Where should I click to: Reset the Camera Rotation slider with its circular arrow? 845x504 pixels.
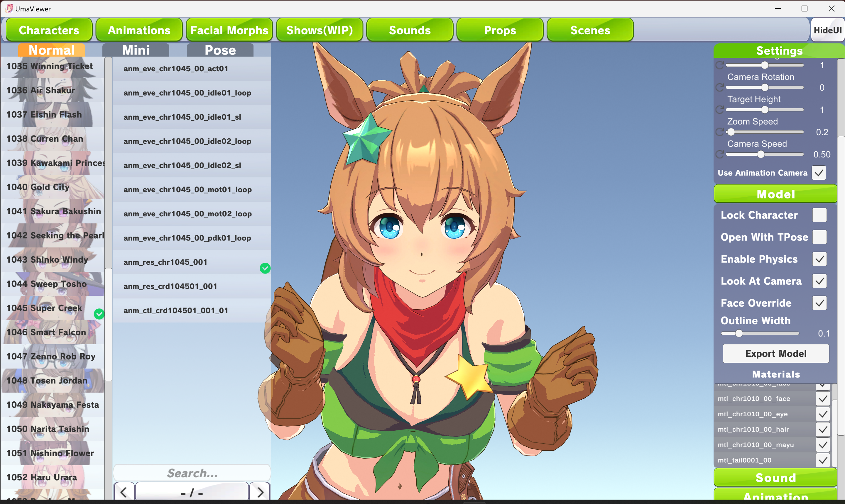pyautogui.click(x=720, y=88)
